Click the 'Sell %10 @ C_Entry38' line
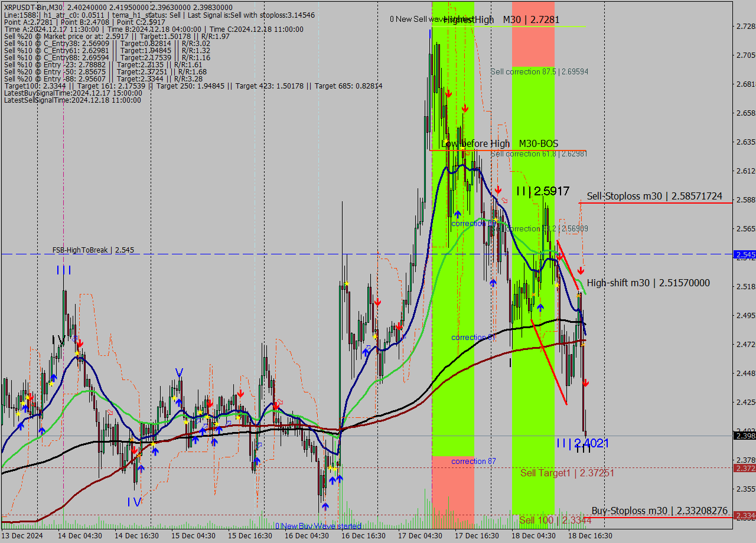The width and height of the screenshot is (756, 543). tap(107, 43)
